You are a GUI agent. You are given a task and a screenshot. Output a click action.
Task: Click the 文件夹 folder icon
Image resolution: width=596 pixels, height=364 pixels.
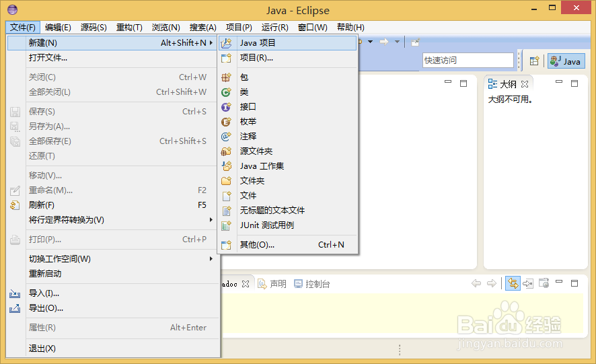(x=226, y=181)
